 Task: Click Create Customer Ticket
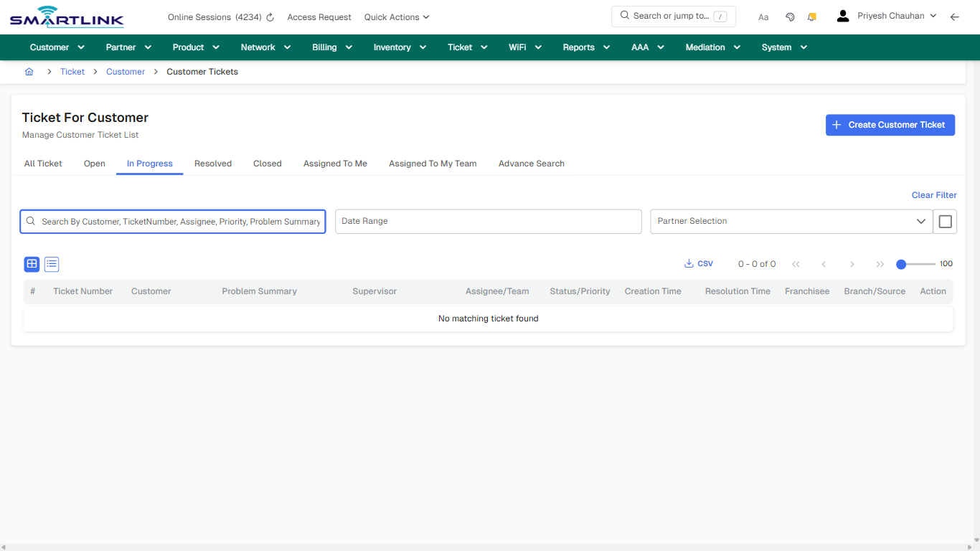(x=890, y=125)
